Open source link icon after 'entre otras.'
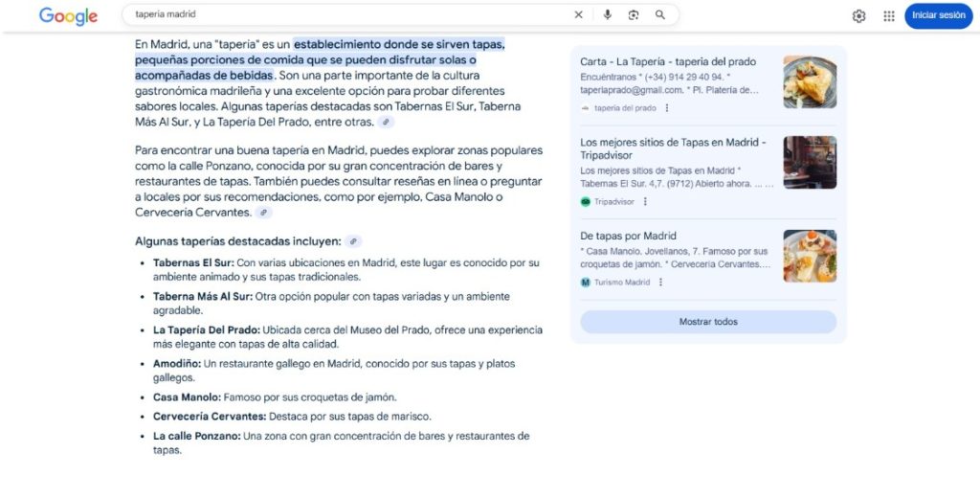980x477 pixels. pos(387,122)
